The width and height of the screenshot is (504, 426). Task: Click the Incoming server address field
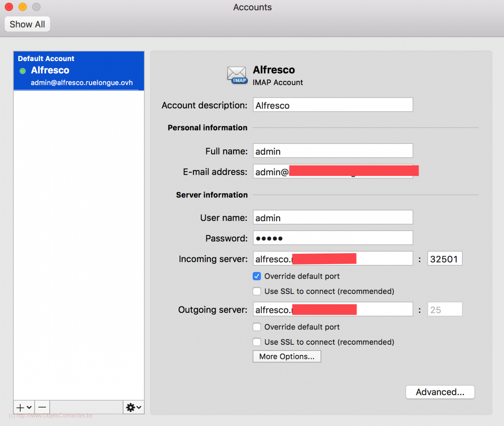[333, 258]
